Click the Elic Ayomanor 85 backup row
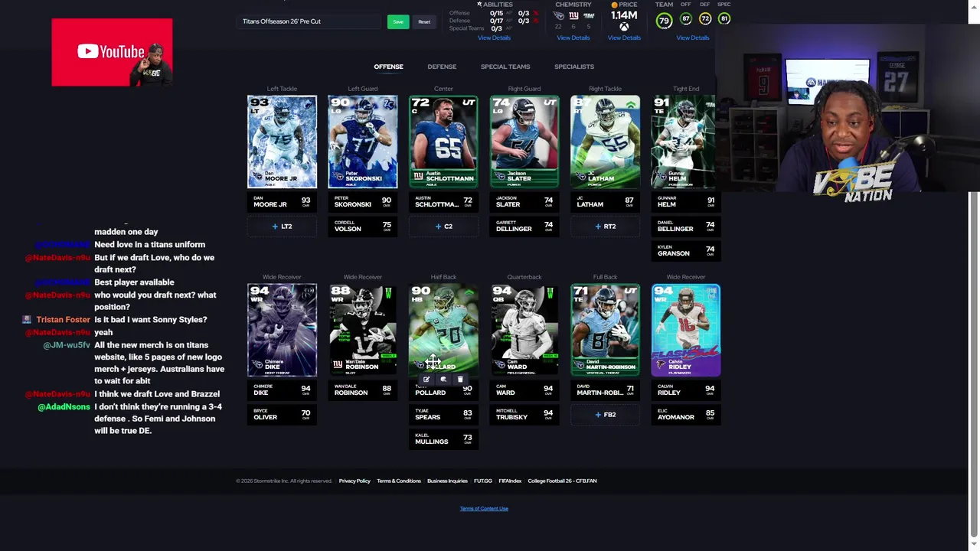Screen dimensions: 980x551 (x=686, y=414)
